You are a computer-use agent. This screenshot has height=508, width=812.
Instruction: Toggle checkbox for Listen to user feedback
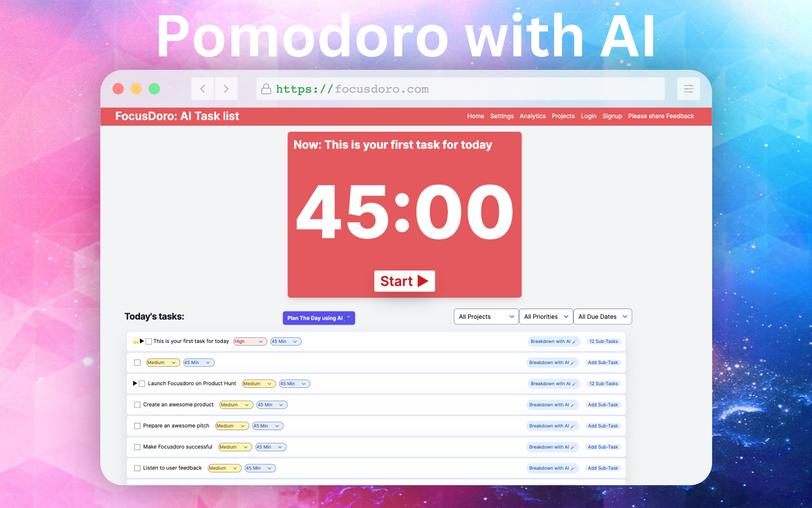point(137,468)
